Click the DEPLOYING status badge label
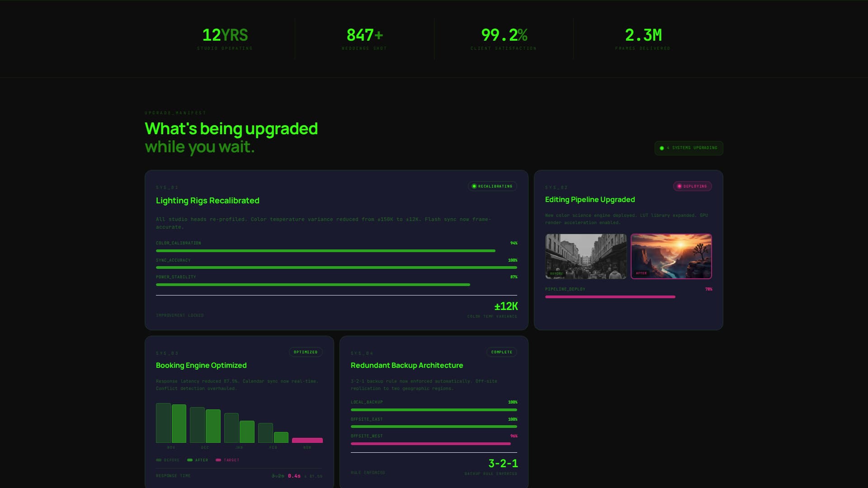This screenshot has height=488, width=868. [695, 186]
